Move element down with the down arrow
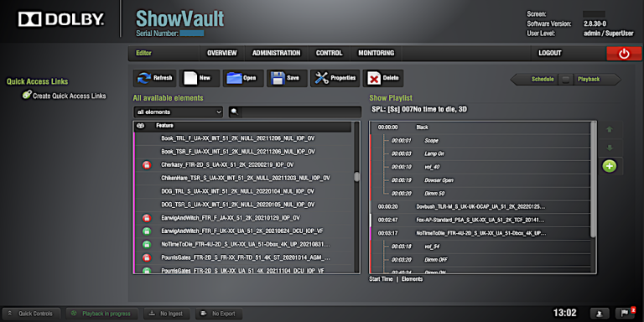The height and width of the screenshot is (322, 644). click(x=610, y=148)
